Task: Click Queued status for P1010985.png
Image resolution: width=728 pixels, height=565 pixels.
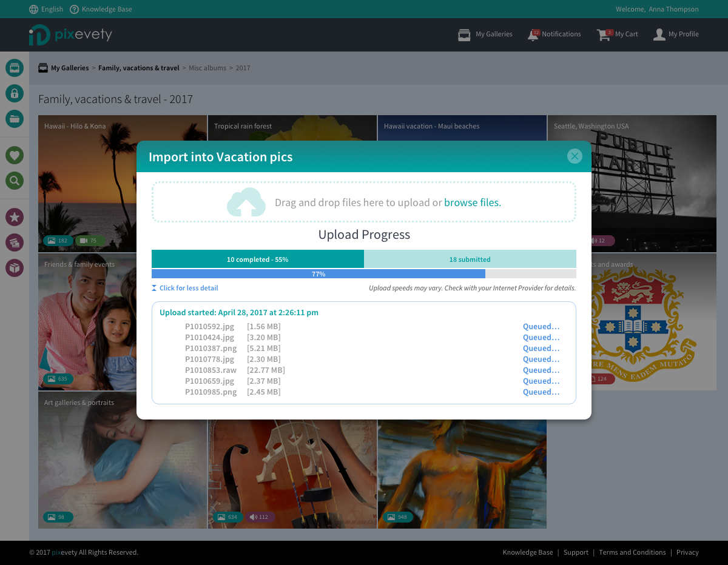Action: pos(541,392)
